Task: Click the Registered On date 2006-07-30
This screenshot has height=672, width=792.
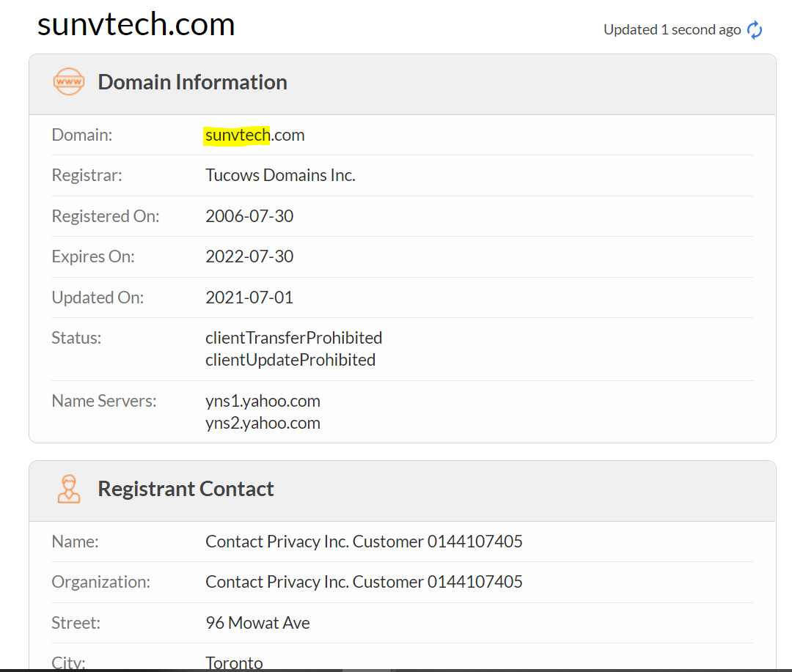Action: point(249,215)
